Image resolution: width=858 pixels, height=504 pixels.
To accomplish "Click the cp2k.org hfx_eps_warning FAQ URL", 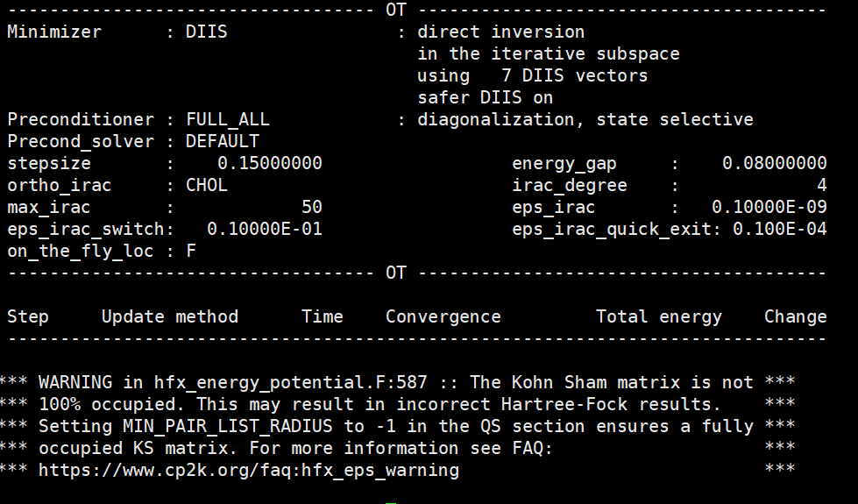I will [248, 471].
